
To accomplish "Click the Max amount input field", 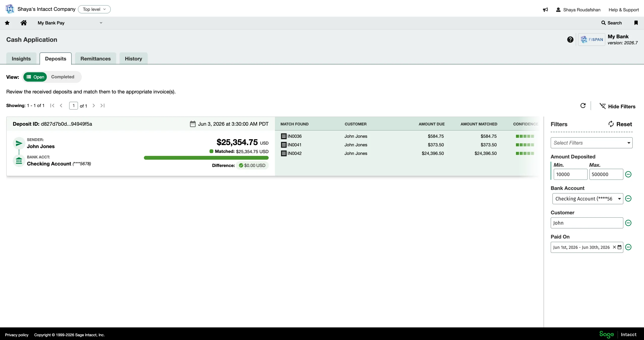I will click(x=606, y=174).
